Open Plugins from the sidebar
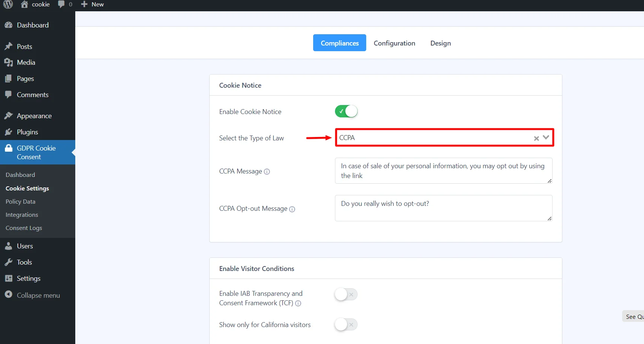The image size is (644, 344). [x=27, y=132]
